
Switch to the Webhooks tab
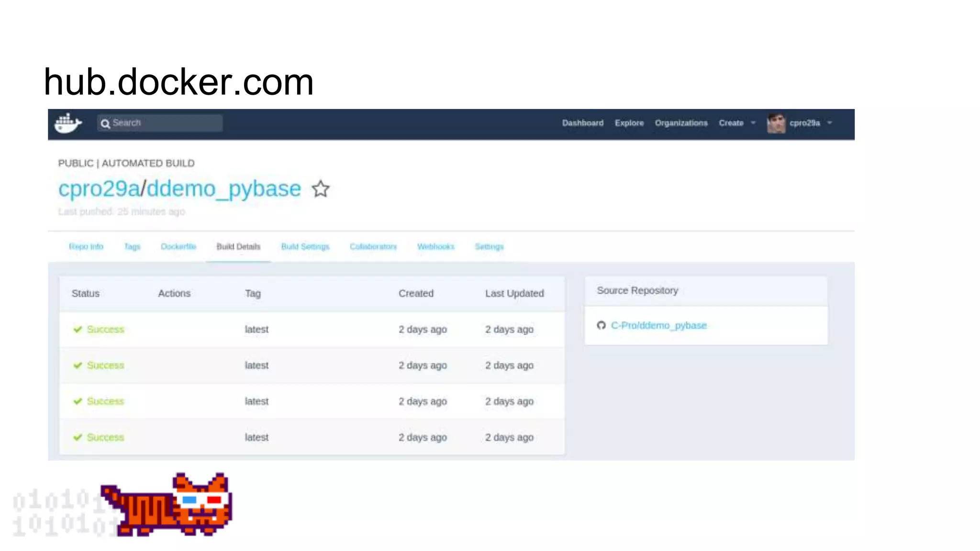click(435, 246)
